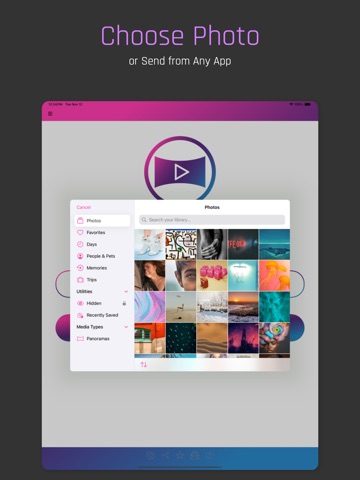Select the chair in desert photo

point(181,307)
